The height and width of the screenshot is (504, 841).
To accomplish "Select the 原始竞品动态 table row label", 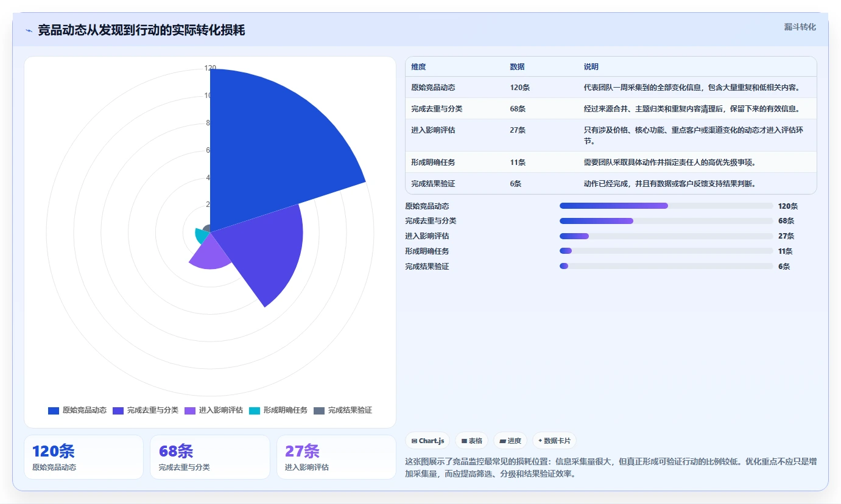I will (433, 88).
